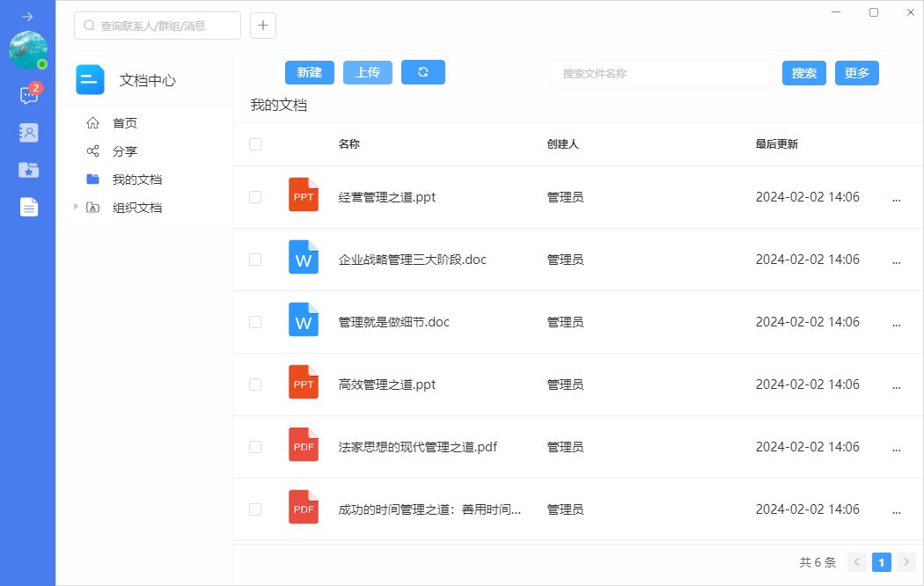
Task: Click the starred folder sidebar icon
Action: (x=28, y=170)
